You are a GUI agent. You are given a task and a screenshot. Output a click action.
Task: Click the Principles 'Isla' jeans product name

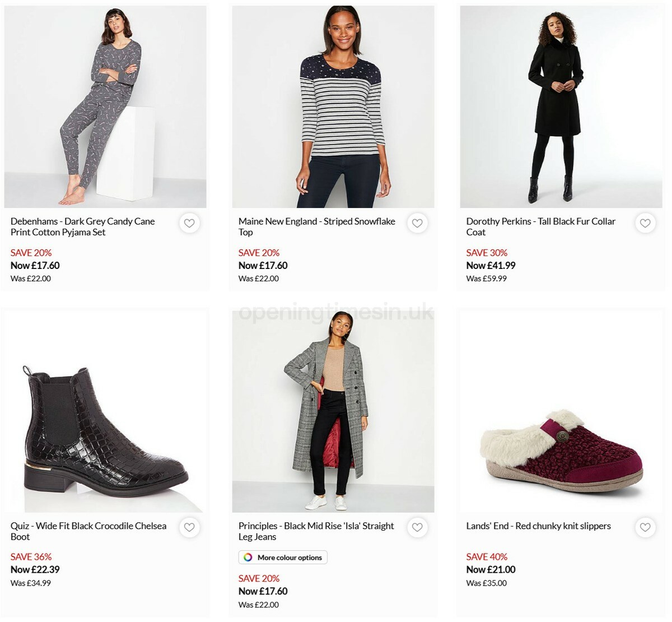(316, 531)
